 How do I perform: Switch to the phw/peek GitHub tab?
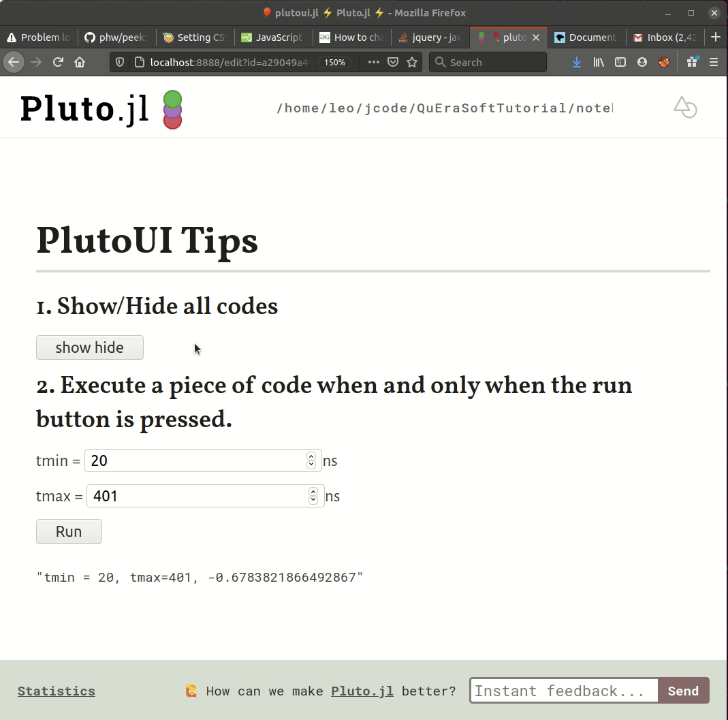point(116,37)
